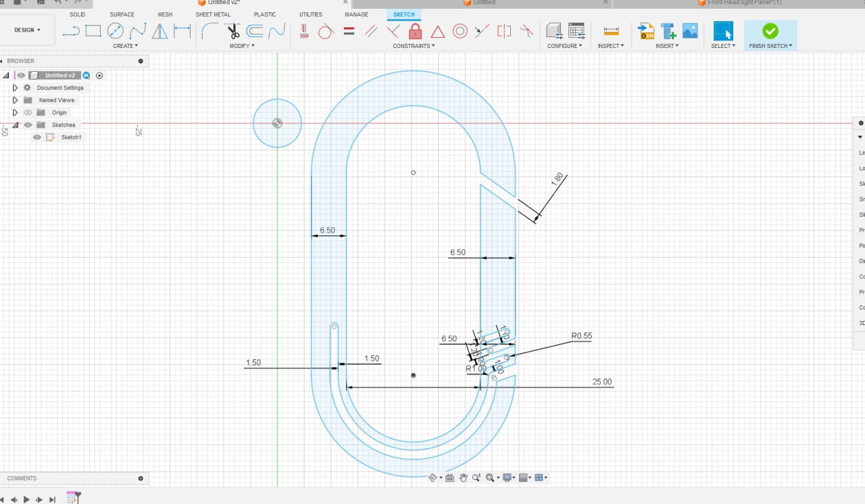Select the Fillet modify tool

pyautogui.click(x=210, y=31)
